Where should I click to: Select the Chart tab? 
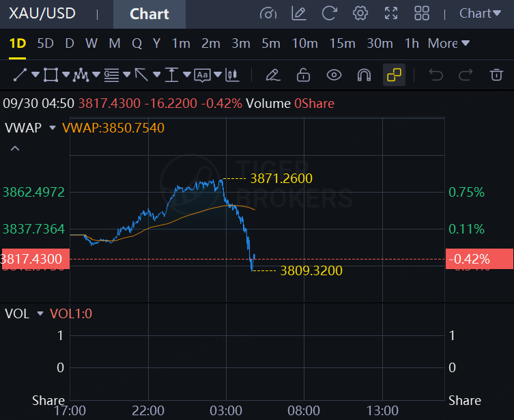click(x=149, y=14)
